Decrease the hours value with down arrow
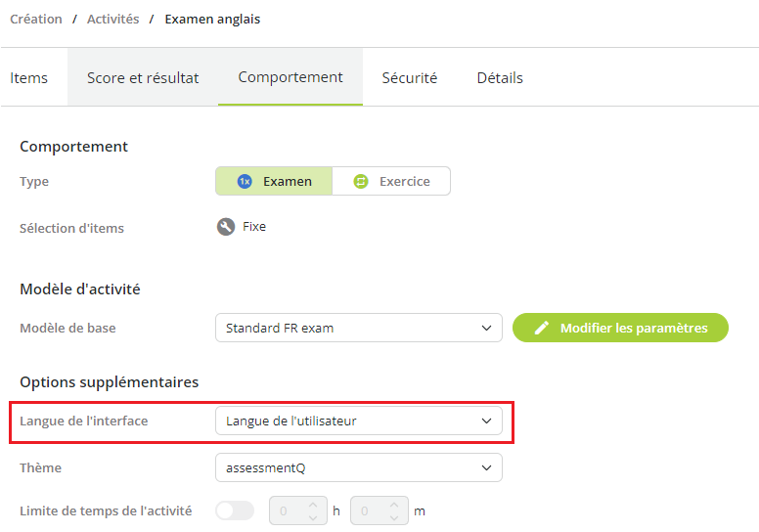Viewport: 759px width, 532px height. [x=313, y=517]
